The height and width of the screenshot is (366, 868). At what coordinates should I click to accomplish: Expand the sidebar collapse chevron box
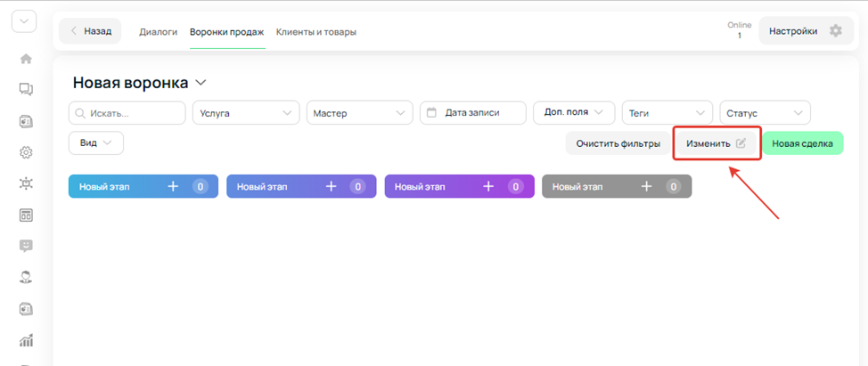pos(24,21)
